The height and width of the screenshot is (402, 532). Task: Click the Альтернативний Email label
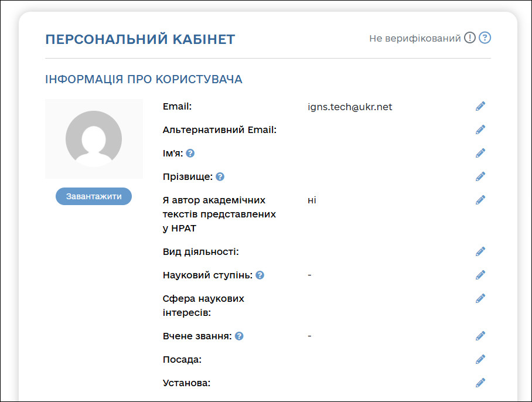[220, 130]
